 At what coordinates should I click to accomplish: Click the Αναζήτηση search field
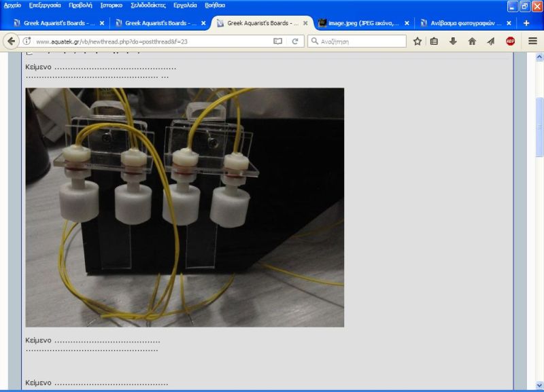tap(362, 41)
